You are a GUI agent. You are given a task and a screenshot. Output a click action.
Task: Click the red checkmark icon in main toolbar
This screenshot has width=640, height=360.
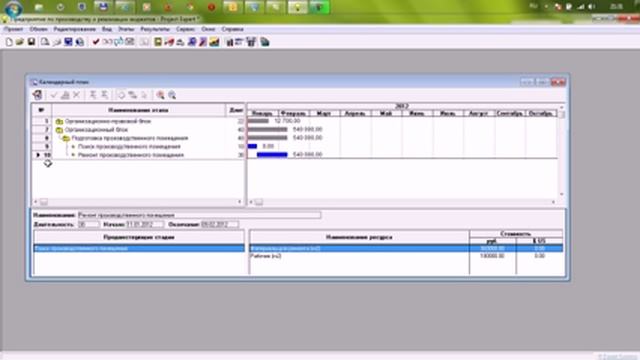coord(96,42)
